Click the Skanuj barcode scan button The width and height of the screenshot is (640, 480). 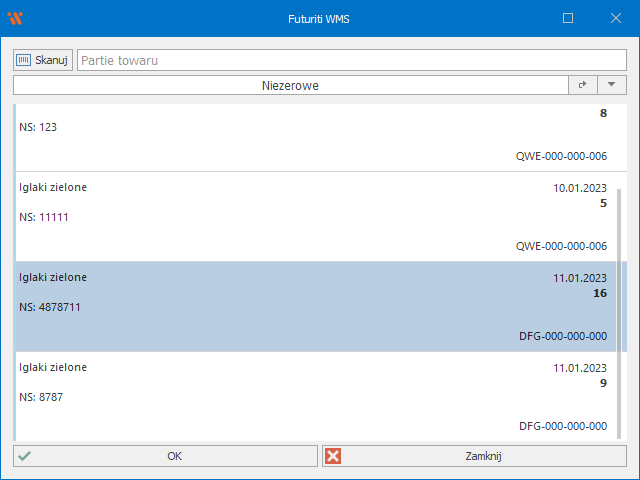pos(43,60)
